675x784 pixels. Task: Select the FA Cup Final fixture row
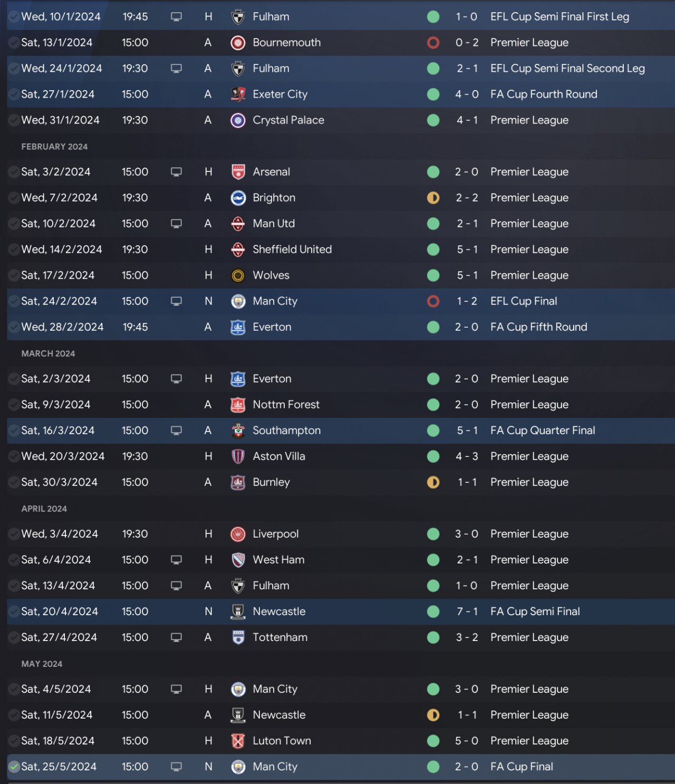tap(341, 767)
